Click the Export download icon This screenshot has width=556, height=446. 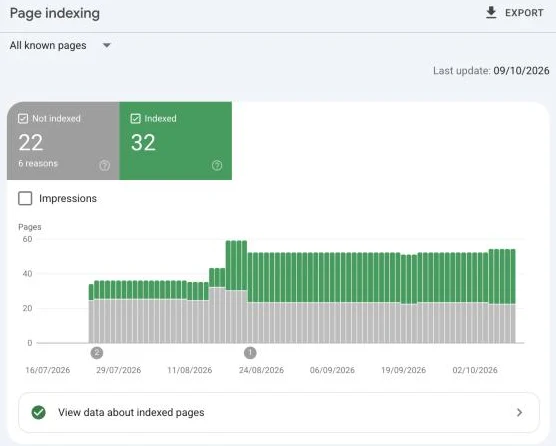[491, 13]
